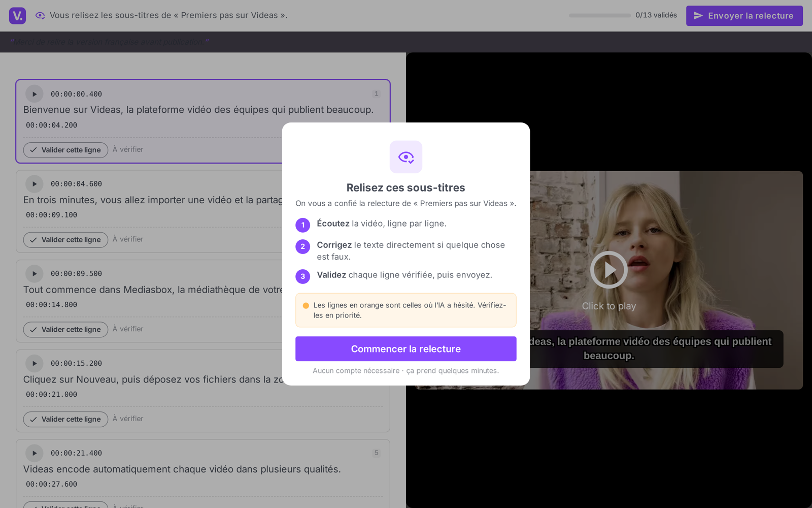Click the 'À vérifier' status on first line
Image resolution: width=812 pixels, height=508 pixels.
[x=128, y=149]
